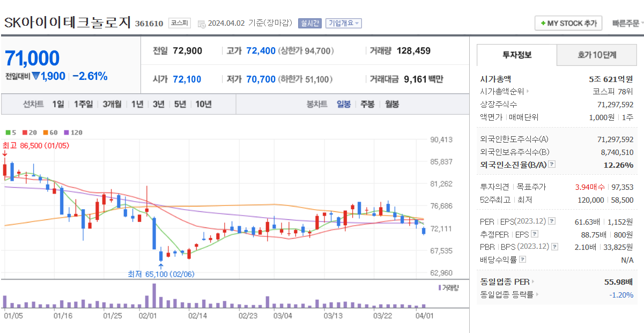
Task: Click the stock code 361610
Action: [149, 24]
